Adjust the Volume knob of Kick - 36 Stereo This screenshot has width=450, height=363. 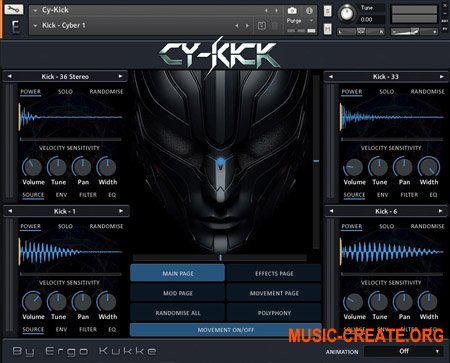tap(32, 167)
